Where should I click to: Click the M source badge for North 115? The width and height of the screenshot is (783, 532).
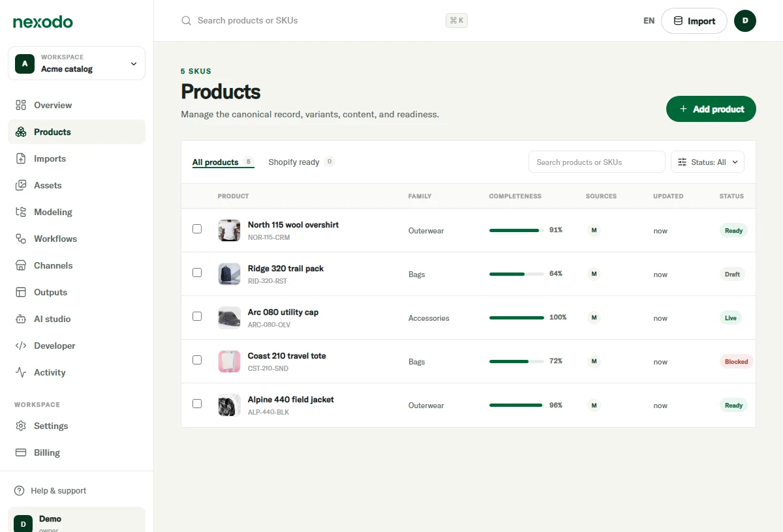tap(594, 230)
